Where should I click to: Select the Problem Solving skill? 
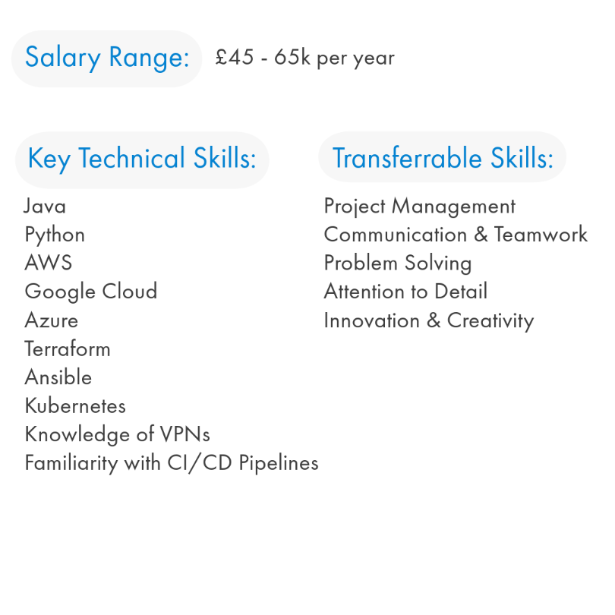(398, 264)
